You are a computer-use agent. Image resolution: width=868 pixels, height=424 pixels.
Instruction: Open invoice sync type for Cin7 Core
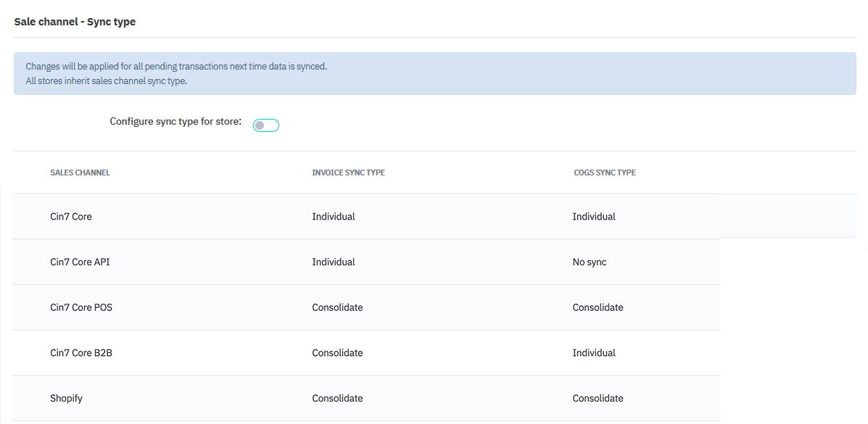[334, 217]
